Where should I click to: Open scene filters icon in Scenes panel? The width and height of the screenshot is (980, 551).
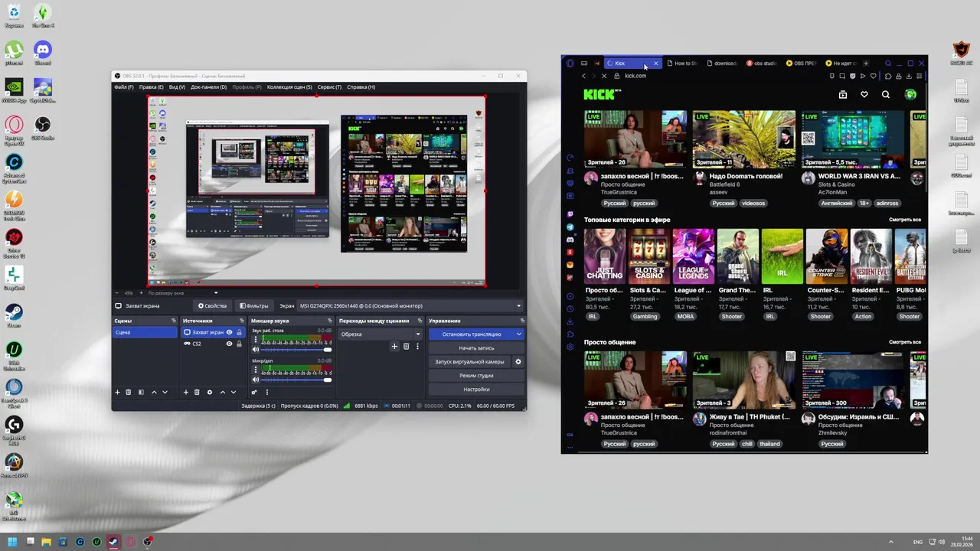point(141,392)
